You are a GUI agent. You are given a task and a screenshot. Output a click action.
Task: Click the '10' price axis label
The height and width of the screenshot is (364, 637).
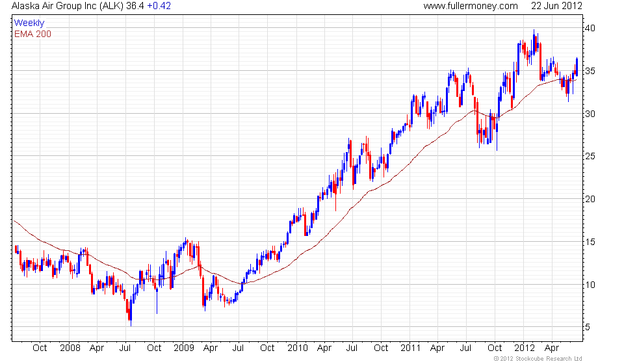(x=590, y=285)
